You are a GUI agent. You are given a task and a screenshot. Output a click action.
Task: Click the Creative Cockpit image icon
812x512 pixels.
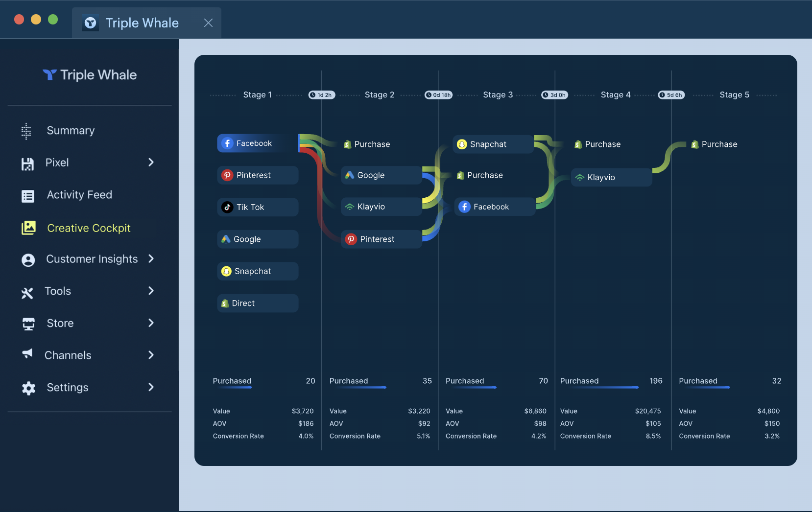[x=28, y=228]
